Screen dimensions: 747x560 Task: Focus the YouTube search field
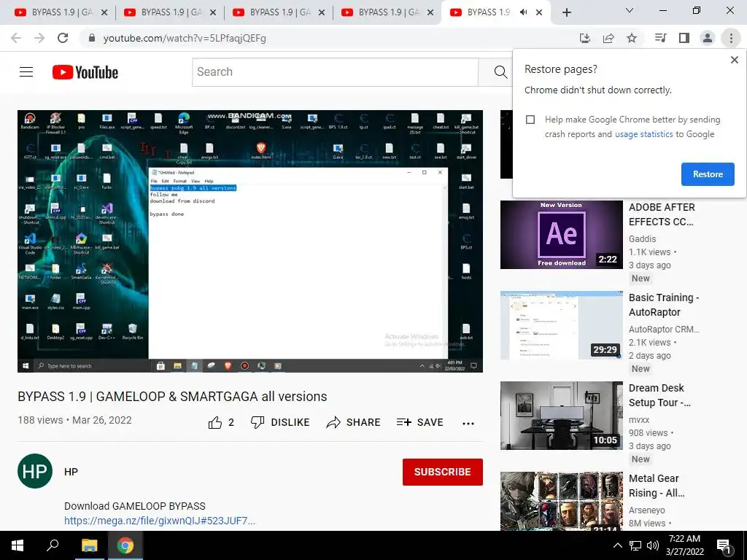pyautogui.click(x=335, y=72)
